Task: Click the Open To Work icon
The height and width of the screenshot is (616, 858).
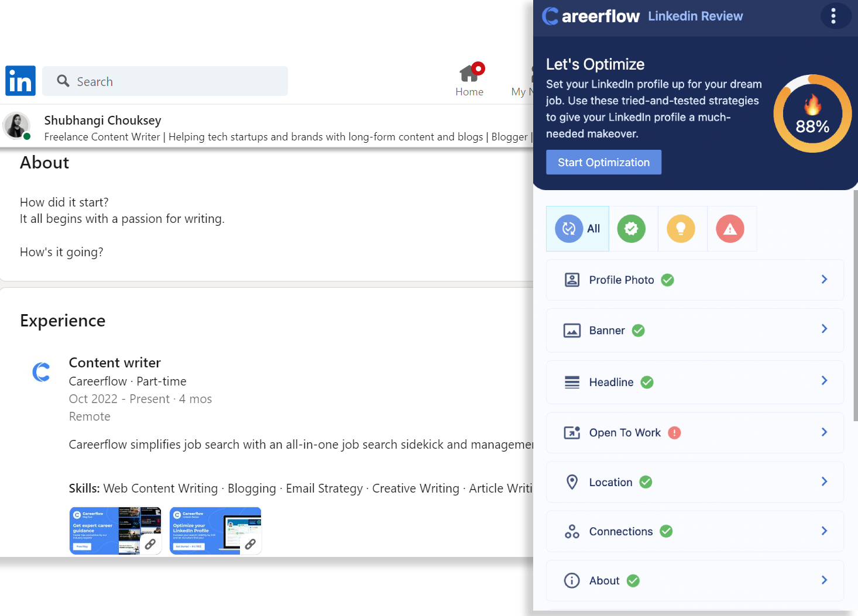Action: pos(572,432)
